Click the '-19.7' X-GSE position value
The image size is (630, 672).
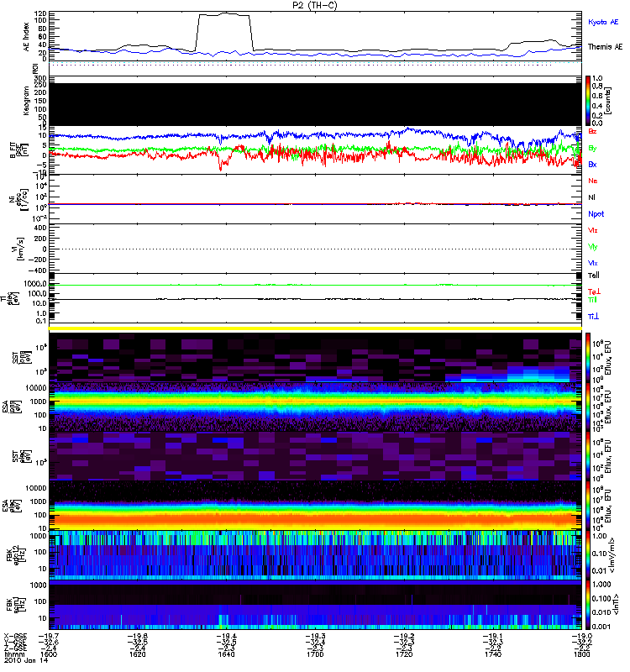49,636
